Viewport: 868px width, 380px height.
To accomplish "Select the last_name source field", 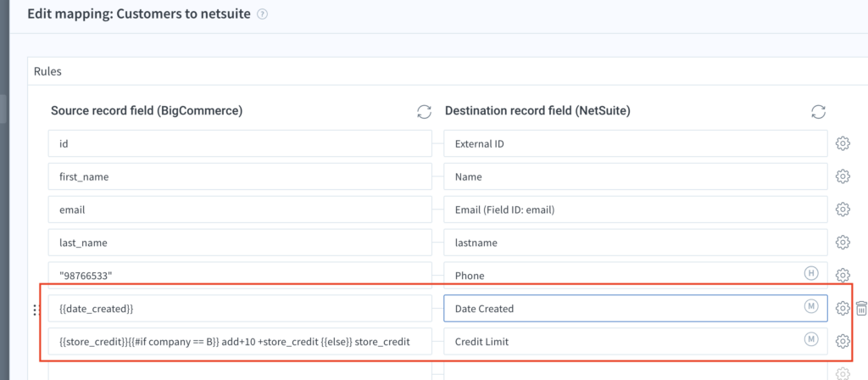I will pos(240,243).
